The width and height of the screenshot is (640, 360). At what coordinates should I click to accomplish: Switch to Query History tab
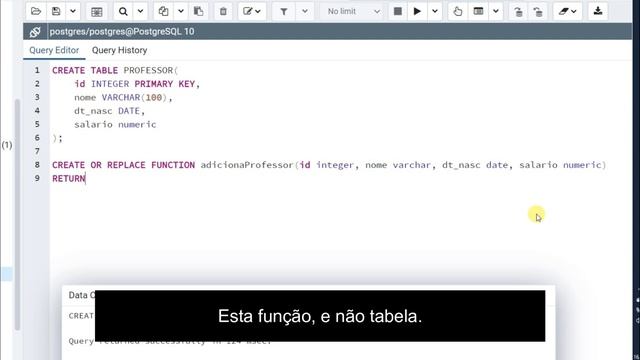pyautogui.click(x=119, y=50)
